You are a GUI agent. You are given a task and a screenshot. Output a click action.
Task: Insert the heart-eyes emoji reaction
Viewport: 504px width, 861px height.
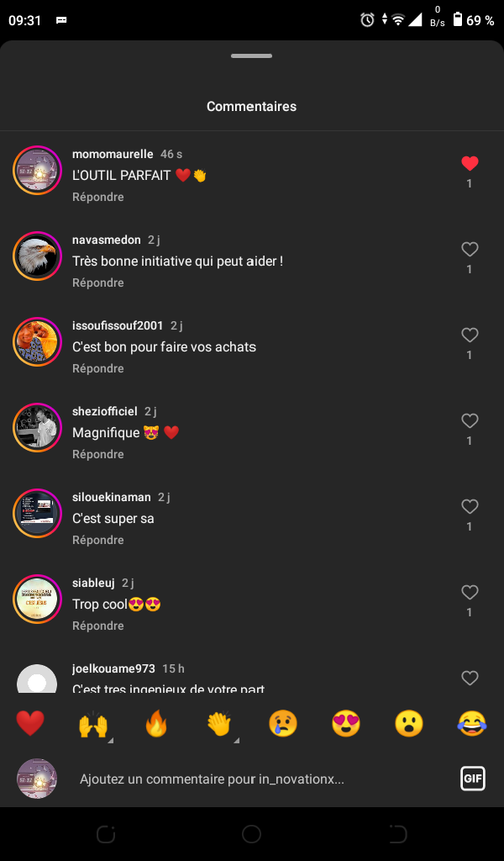point(346,723)
